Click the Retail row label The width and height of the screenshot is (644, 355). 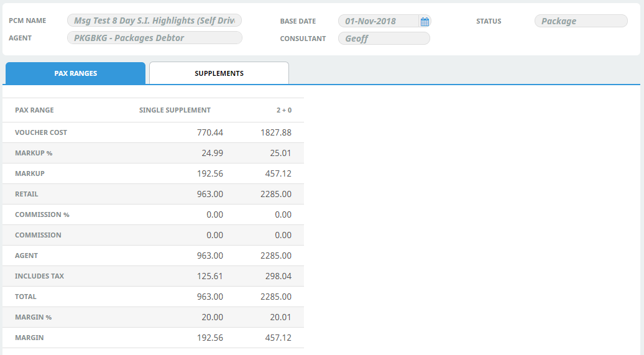27,194
